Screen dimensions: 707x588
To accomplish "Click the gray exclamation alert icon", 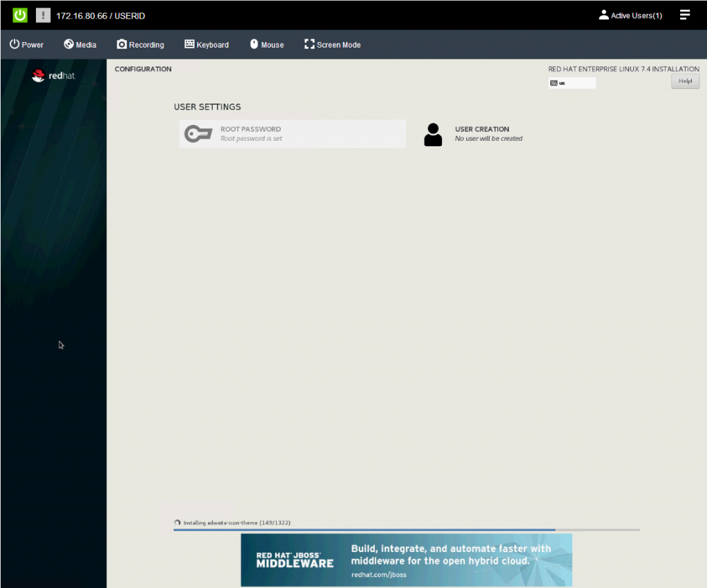I will (43, 15).
